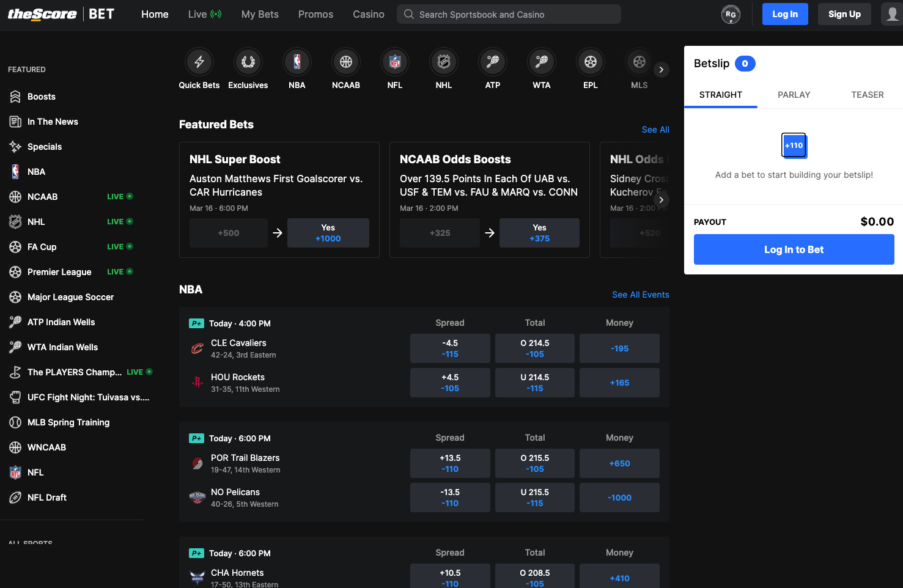
Task: Select ATP tennis icon in carousel
Action: (493, 62)
